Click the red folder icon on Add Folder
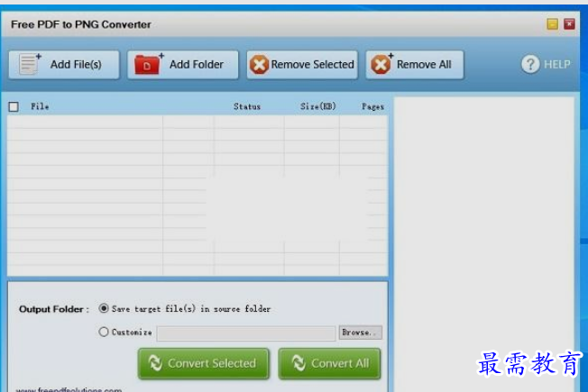The width and height of the screenshot is (588, 392). click(x=148, y=65)
